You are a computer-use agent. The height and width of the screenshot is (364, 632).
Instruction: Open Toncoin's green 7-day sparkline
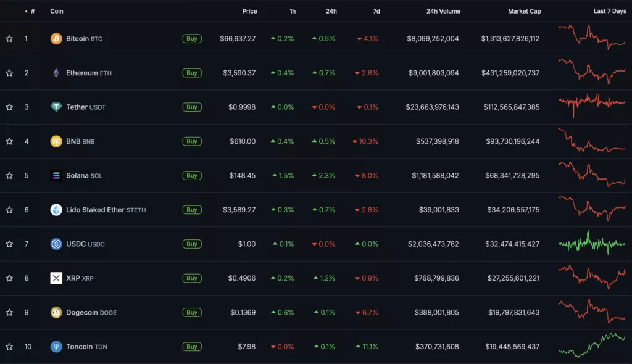click(592, 345)
